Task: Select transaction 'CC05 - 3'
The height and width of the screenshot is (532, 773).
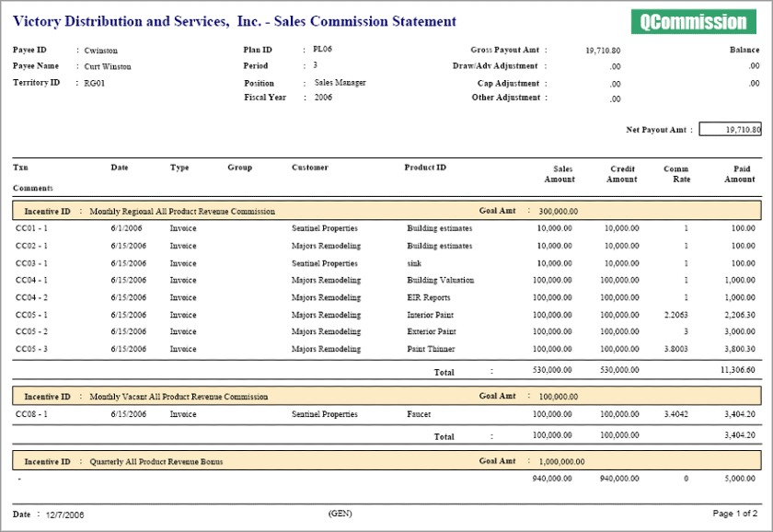Action: [x=31, y=349]
